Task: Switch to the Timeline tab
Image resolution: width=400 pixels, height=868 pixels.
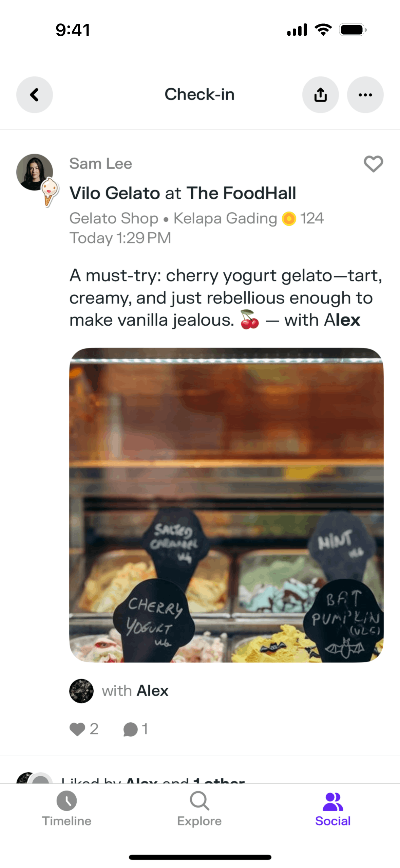Action: point(66,809)
